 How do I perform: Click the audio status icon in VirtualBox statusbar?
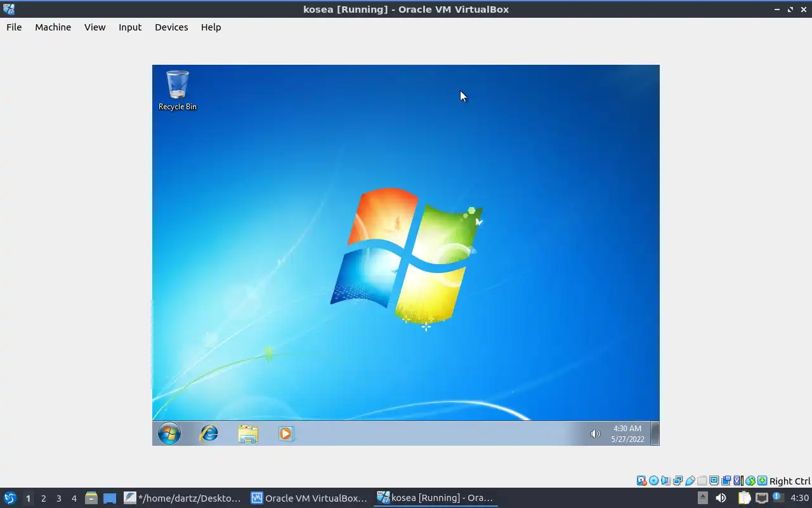pos(665,481)
